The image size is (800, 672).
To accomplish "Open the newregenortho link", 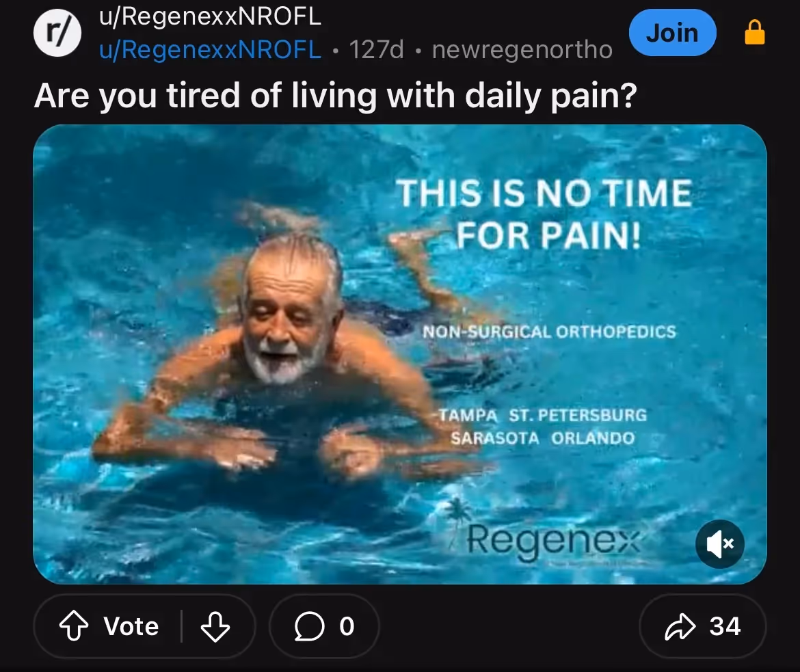I will coord(522,49).
